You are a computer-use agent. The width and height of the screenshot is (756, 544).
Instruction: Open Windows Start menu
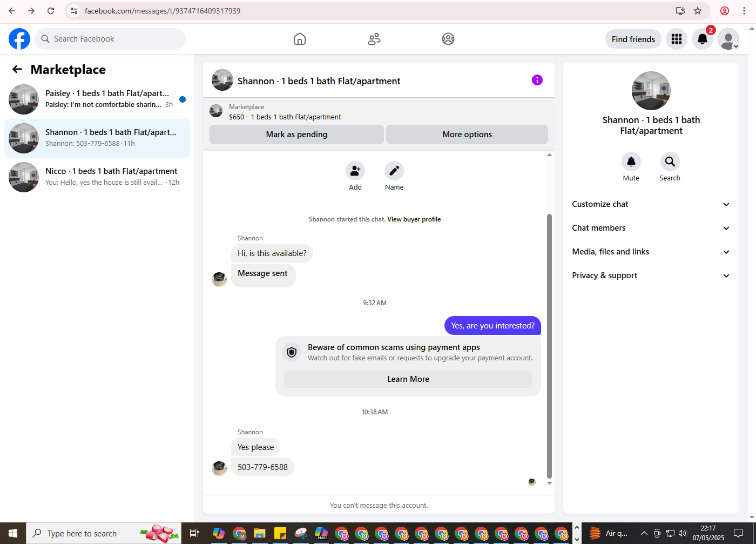13,533
